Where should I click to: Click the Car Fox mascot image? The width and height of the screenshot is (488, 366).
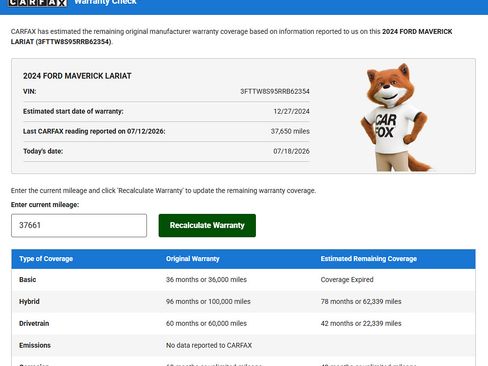point(397,117)
